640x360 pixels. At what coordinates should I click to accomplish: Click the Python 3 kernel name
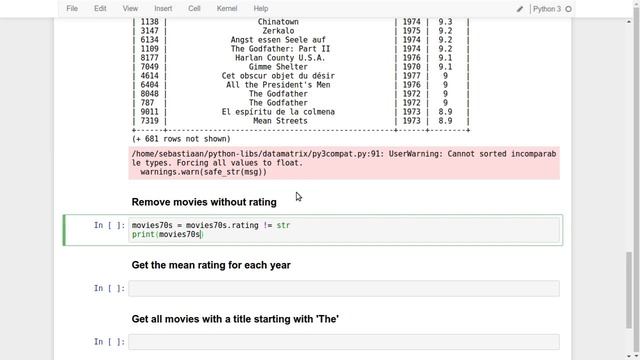coord(547,9)
